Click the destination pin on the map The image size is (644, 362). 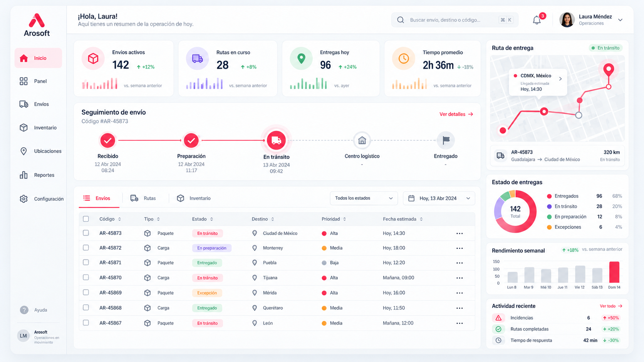pos(609,70)
